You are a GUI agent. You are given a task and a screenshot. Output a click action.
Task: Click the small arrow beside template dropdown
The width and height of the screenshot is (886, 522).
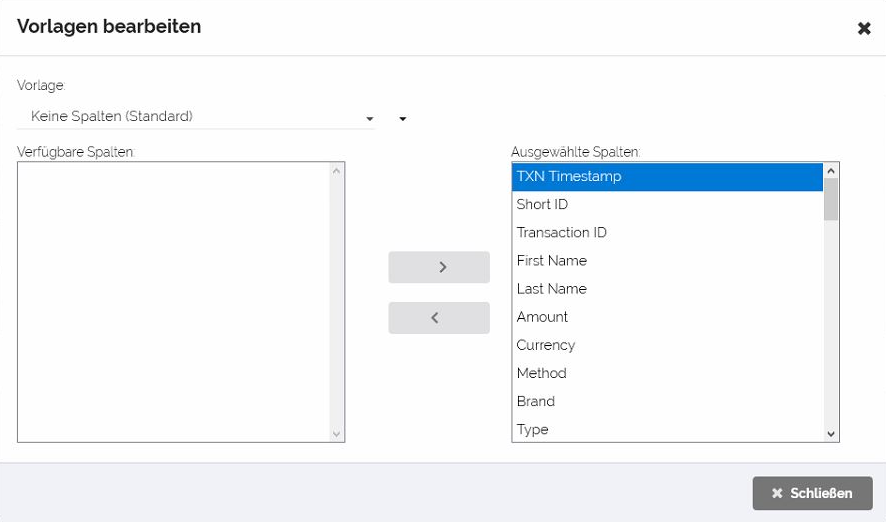point(403,119)
